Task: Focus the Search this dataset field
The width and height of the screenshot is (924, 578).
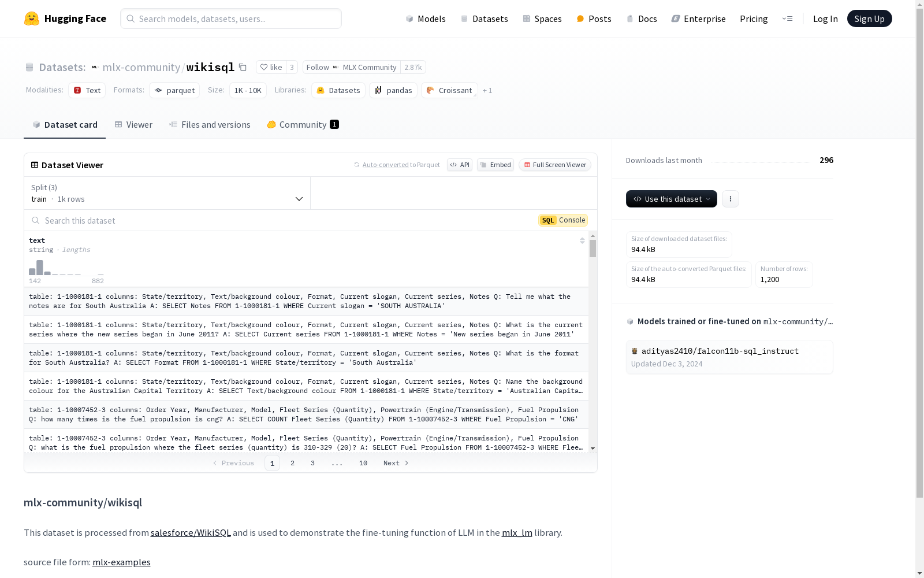Action: pyautogui.click(x=281, y=220)
